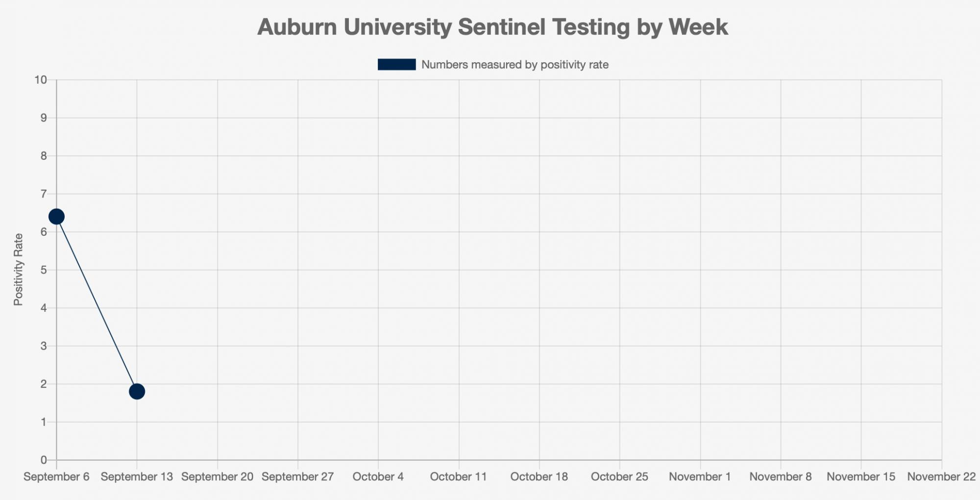Click the September 13 data point
Viewport: 980px width, 500px height.
[137, 391]
